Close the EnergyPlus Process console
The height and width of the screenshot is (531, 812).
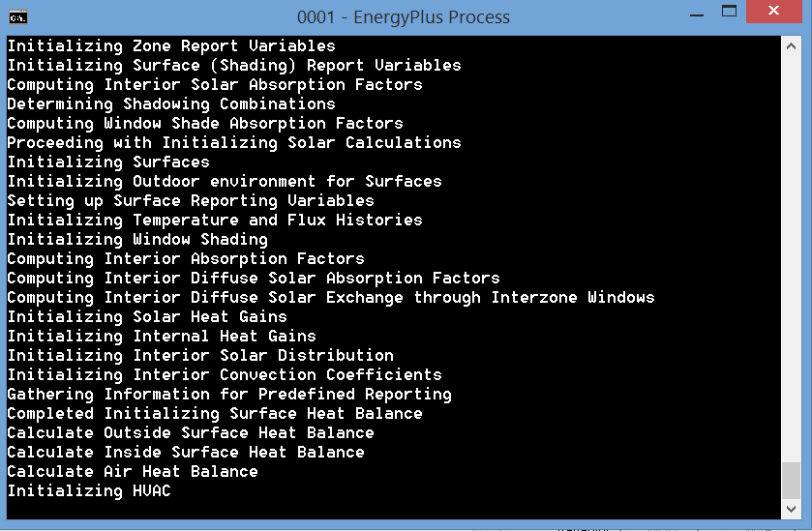pos(773,11)
